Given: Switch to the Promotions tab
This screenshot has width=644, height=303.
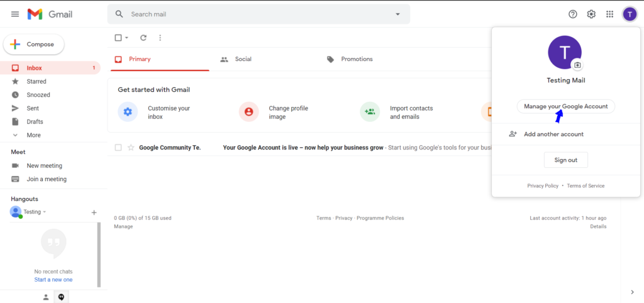Looking at the screenshot, I should point(357,59).
